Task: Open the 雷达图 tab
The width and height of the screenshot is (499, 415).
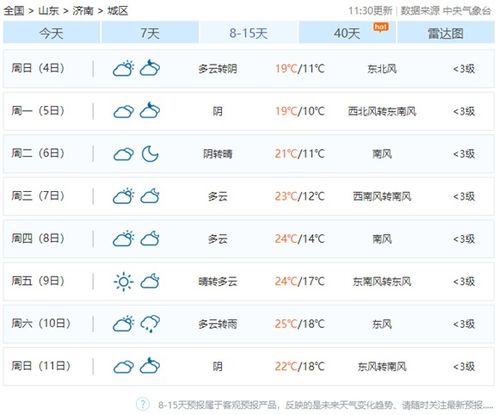Action: [446, 33]
